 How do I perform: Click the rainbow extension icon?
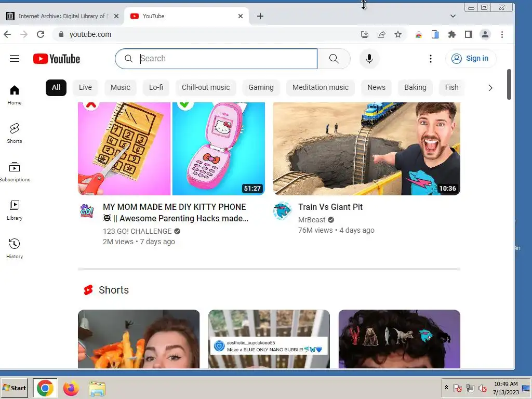click(x=419, y=35)
